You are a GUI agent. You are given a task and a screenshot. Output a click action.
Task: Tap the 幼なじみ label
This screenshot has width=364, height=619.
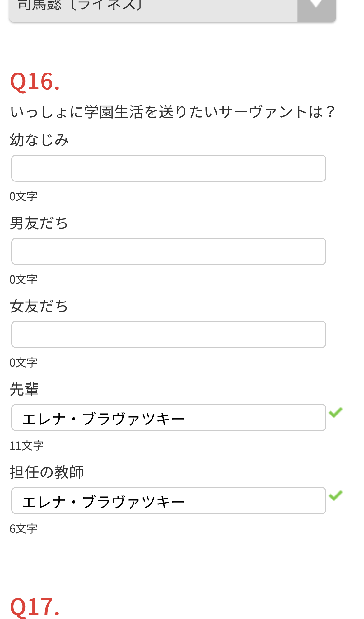coord(39,140)
